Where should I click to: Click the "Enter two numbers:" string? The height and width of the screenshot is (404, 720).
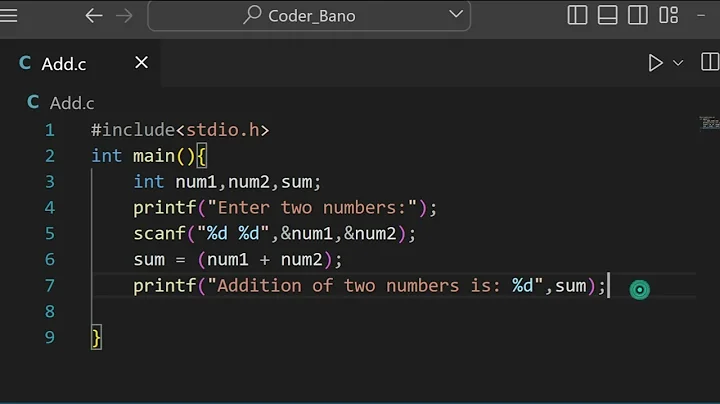[x=312, y=208]
